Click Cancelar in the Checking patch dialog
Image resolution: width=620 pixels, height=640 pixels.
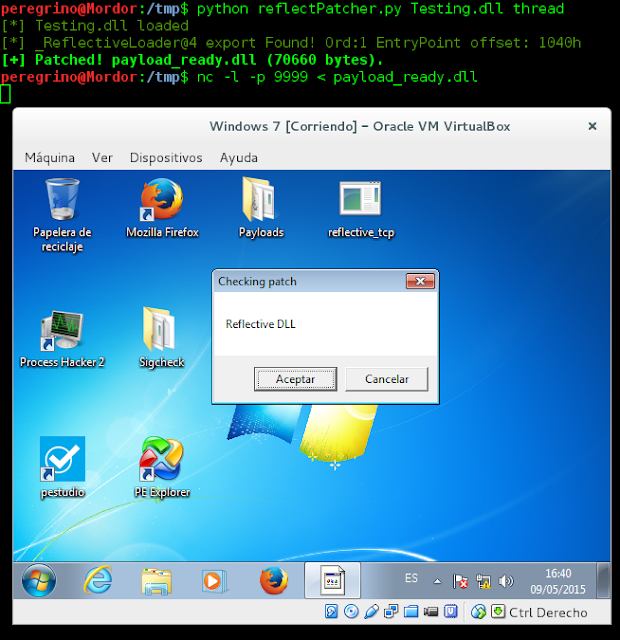pos(387,379)
